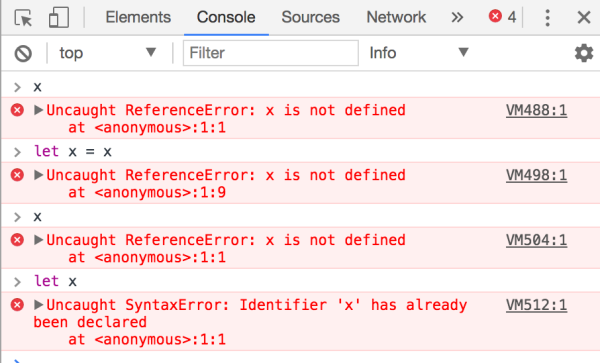Expand the SyntaxError message details
This screenshot has height=363, width=600.
(x=38, y=305)
